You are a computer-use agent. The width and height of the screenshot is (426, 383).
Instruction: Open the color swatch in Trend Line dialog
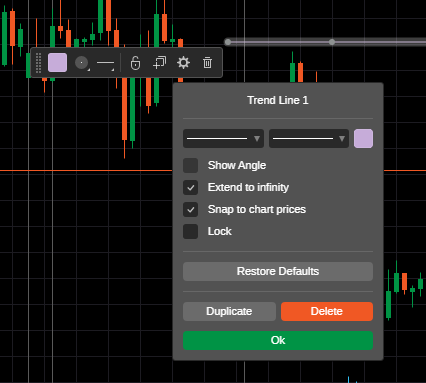tap(363, 138)
